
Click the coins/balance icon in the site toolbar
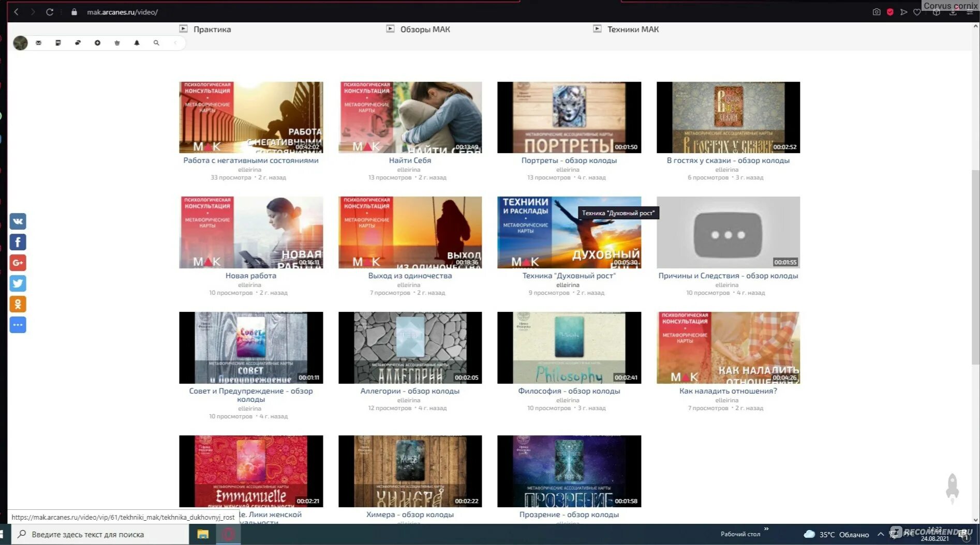78,43
